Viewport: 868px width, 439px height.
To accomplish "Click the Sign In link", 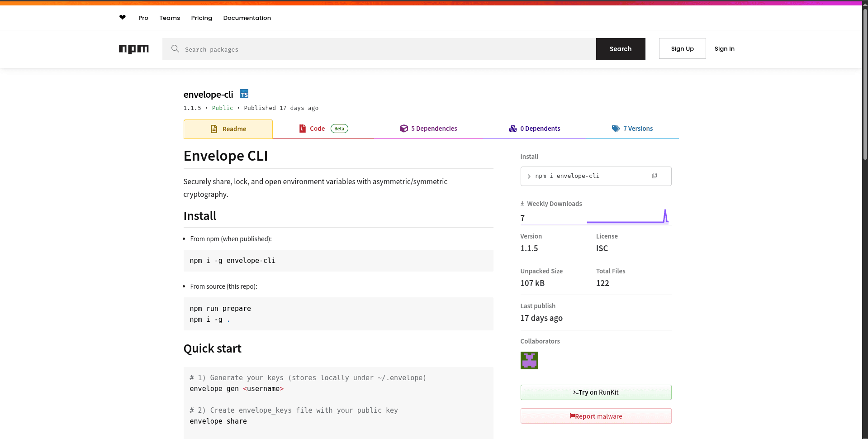I will 725,48.
